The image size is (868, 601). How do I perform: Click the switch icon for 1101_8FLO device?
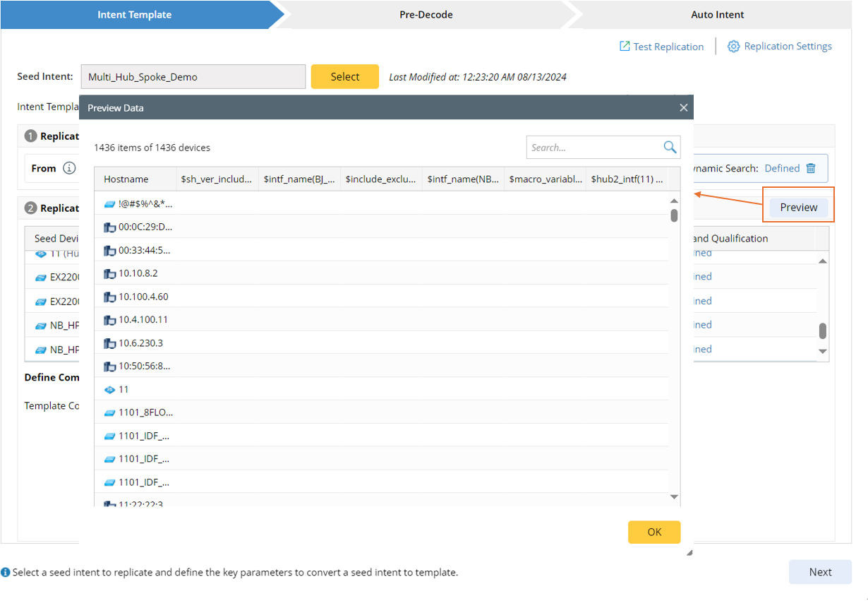coord(109,413)
